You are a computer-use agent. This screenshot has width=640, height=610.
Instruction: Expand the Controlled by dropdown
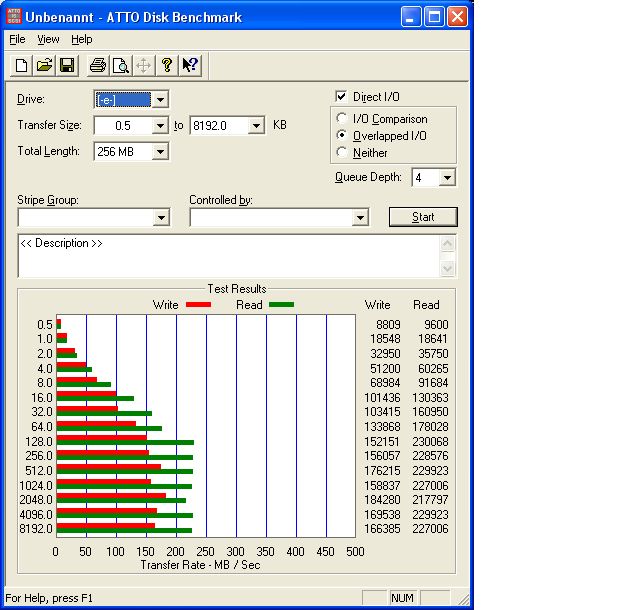point(360,218)
